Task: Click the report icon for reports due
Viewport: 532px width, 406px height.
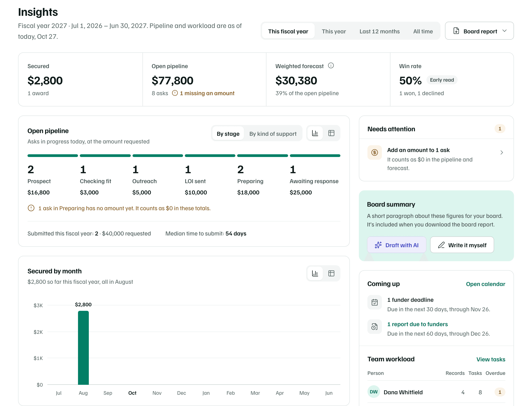Action: pos(375,327)
